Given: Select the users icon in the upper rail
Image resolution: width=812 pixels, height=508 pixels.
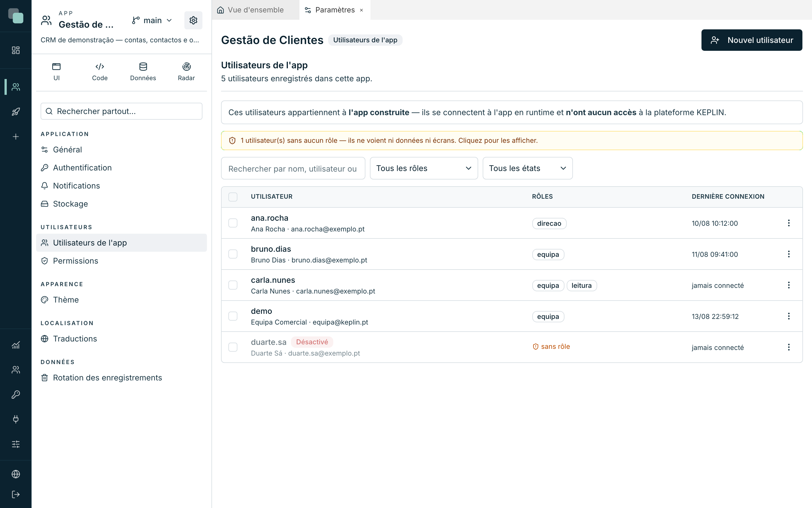Looking at the screenshot, I should pos(16,87).
